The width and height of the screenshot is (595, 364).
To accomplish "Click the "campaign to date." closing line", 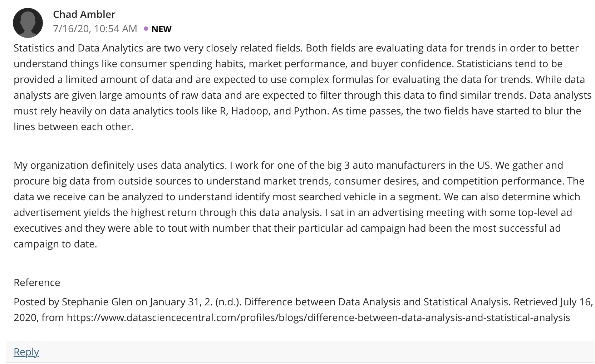I will [x=55, y=244].
